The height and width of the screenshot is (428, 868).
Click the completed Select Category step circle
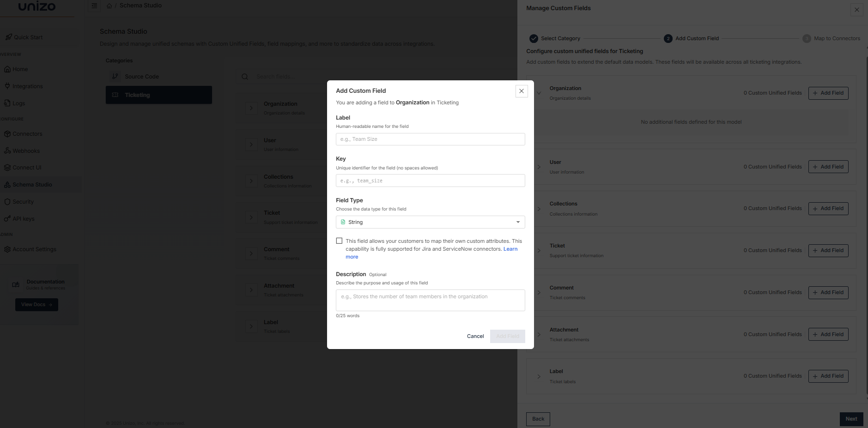click(x=534, y=38)
